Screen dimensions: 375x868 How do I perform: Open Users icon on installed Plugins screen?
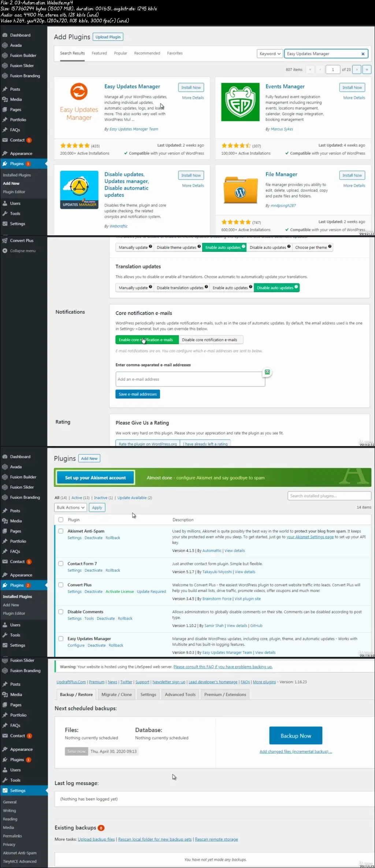[5, 625]
